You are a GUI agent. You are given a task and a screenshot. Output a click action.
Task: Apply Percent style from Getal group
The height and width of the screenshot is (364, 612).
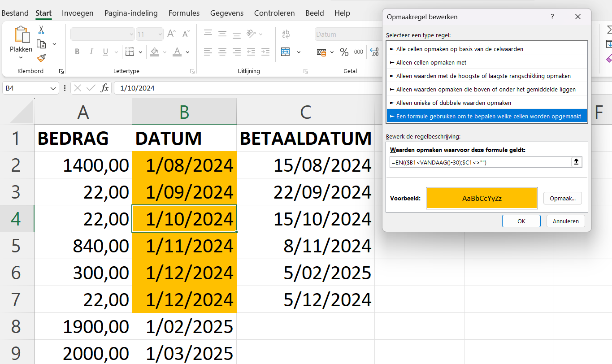coord(344,52)
